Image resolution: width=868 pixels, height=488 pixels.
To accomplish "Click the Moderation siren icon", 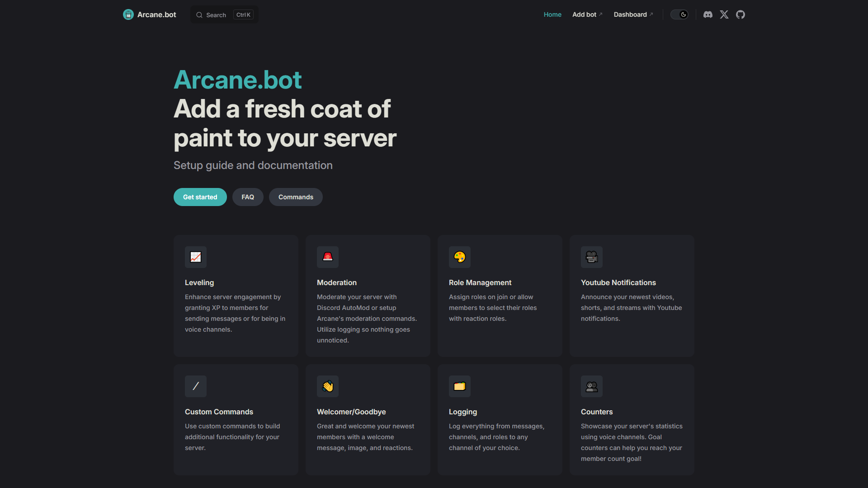I will click(328, 257).
